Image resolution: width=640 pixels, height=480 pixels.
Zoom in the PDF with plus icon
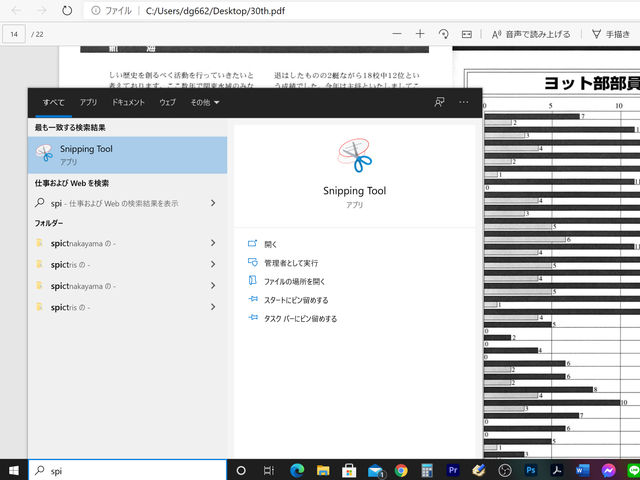[x=420, y=34]
